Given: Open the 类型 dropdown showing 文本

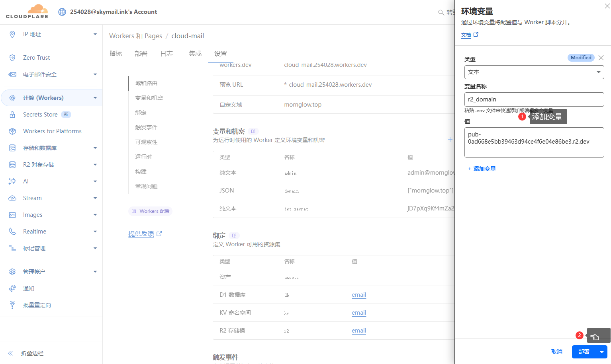Looking at the screenshot, I should coord(534,72).
